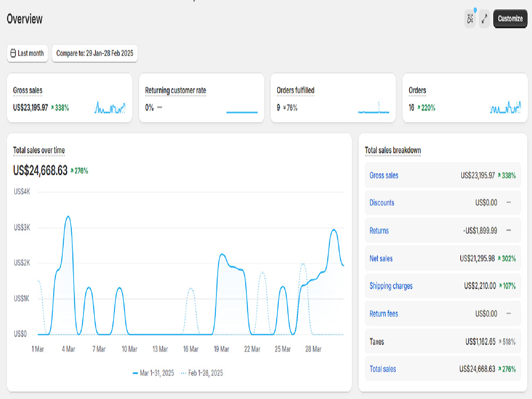Image resolution: width=532 pixels, height=399 pixels.
Task: Click the US$21,295.98 net sales amount
Action: 477,259
